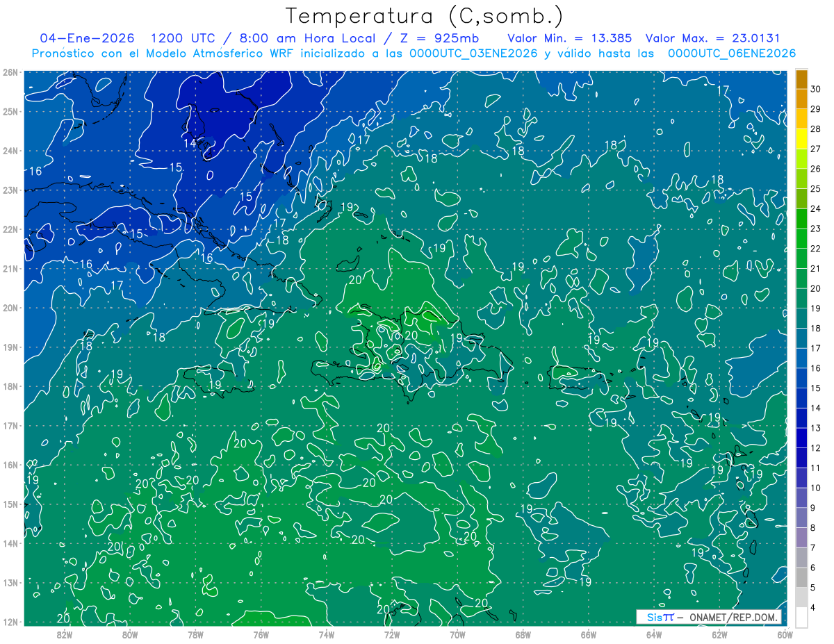Select the purple color bar segment between 7 and 8
Viewport: 834px width, 644px height.
pyautogui.click(x=802, y=538)
